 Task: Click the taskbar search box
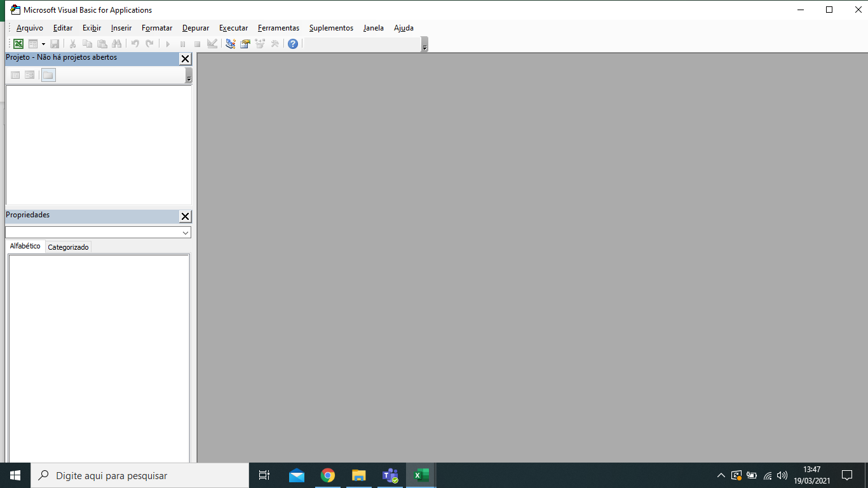point(140,475)
